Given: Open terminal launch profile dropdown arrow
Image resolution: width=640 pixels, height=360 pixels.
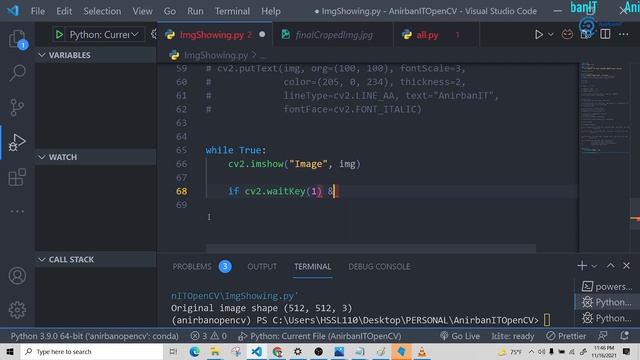Looking at the screenshot, I should 594,266.
